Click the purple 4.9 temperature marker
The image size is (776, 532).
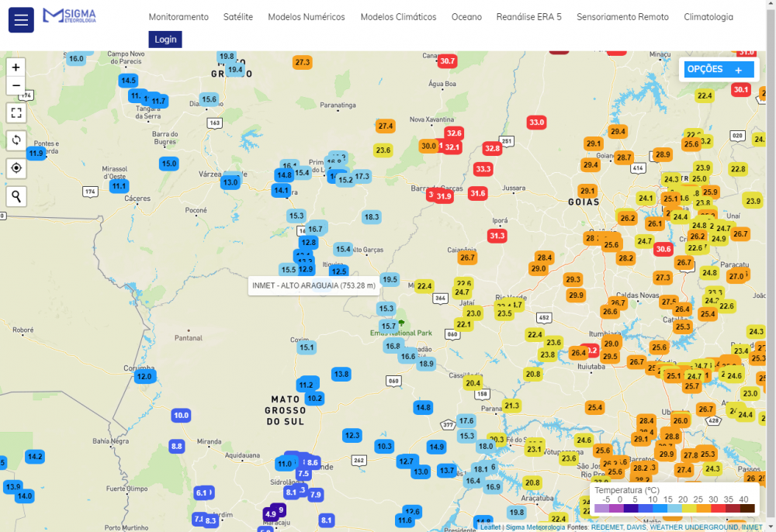[x=270, y=514]
